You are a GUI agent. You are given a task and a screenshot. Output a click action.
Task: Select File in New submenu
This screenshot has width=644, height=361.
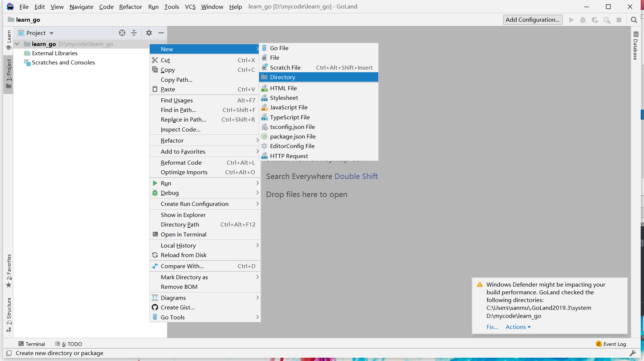319,58
